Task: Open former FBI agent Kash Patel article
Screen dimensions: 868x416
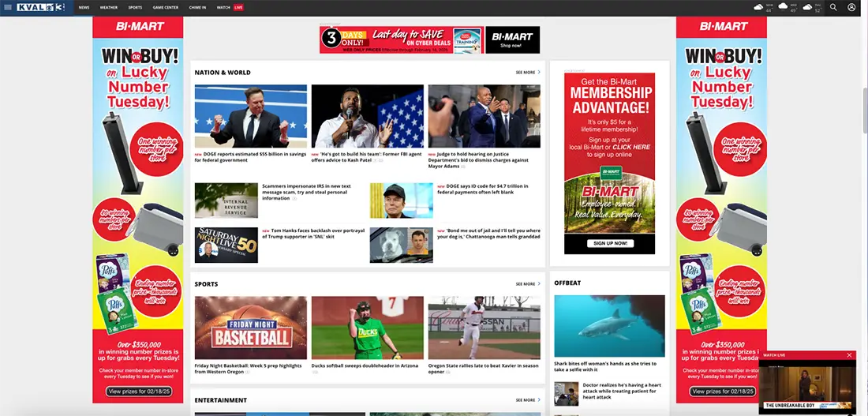Action: point(367,157)
